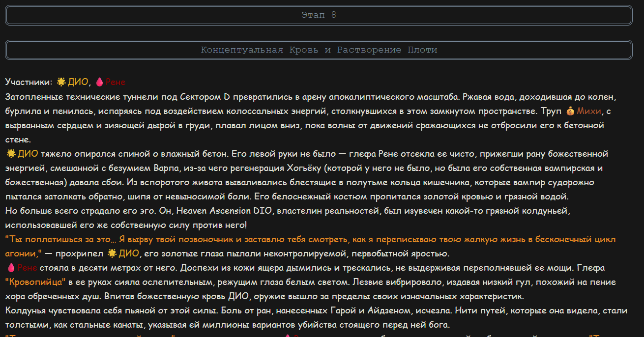Click the sun icon in the Участники line

pos(61,82)
